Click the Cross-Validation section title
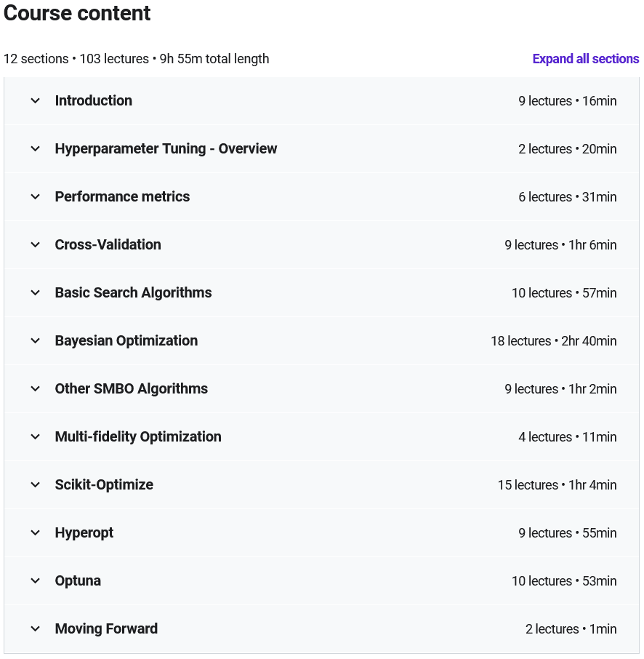Screen dimensions: 644x659 click(x=108, y=244)
